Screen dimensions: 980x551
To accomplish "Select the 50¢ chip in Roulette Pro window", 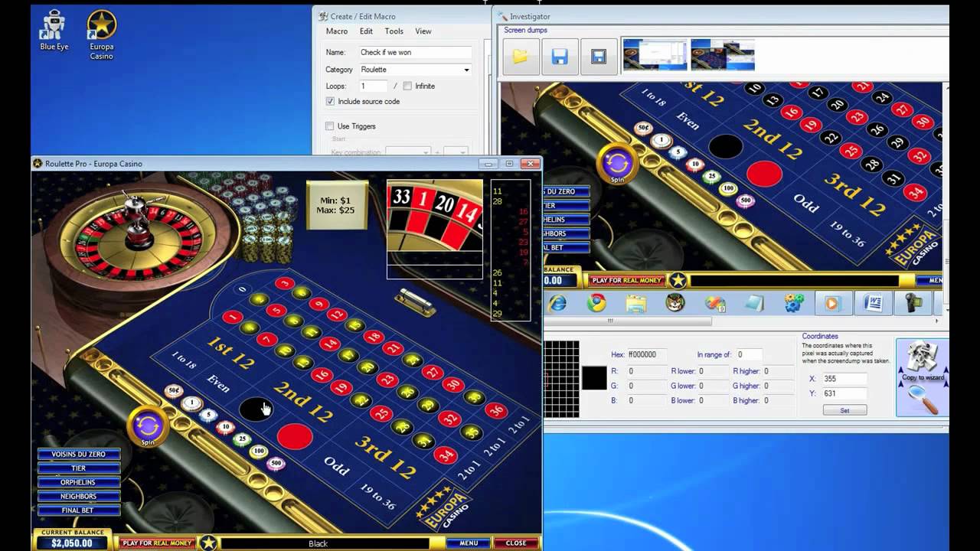I will (x=174, y=391).
